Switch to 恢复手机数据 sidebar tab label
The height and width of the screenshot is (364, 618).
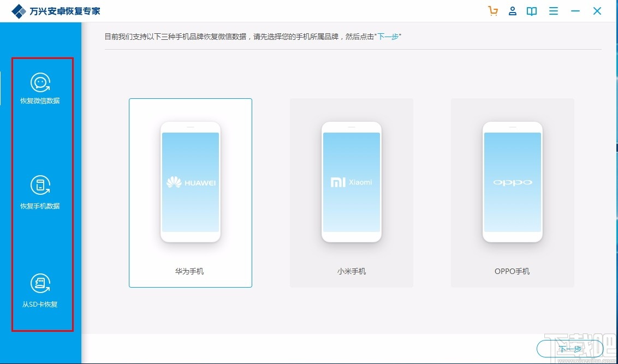point(40,206)
